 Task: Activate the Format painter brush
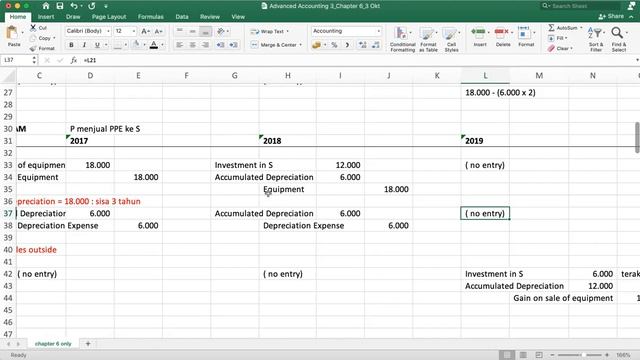[x=42, y=48]
